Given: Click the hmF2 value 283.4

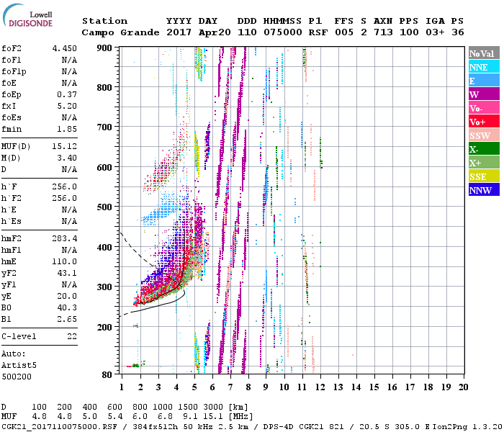Looking at the screenshot, I should click(65, 238).
